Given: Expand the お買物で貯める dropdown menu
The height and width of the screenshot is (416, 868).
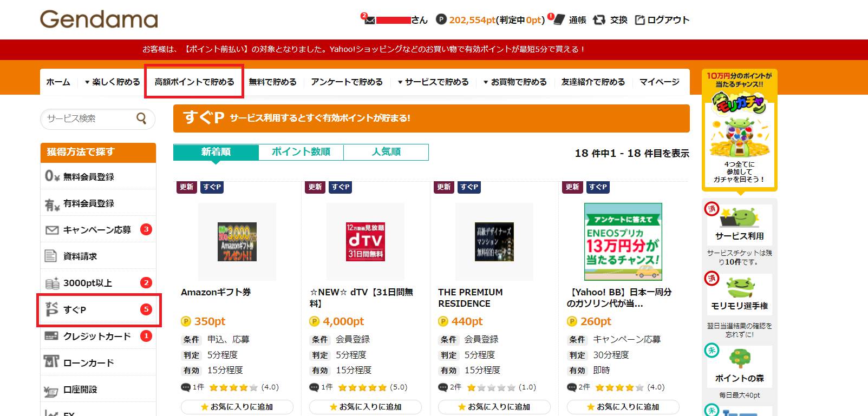Looking at the screenshot, I should [515, 82].
